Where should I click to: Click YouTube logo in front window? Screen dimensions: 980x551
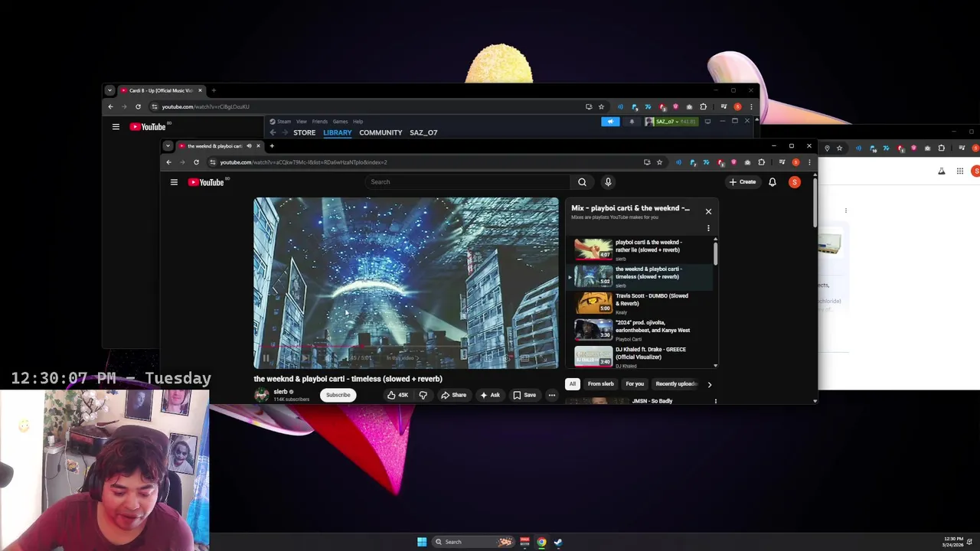(x=206, y=182)
